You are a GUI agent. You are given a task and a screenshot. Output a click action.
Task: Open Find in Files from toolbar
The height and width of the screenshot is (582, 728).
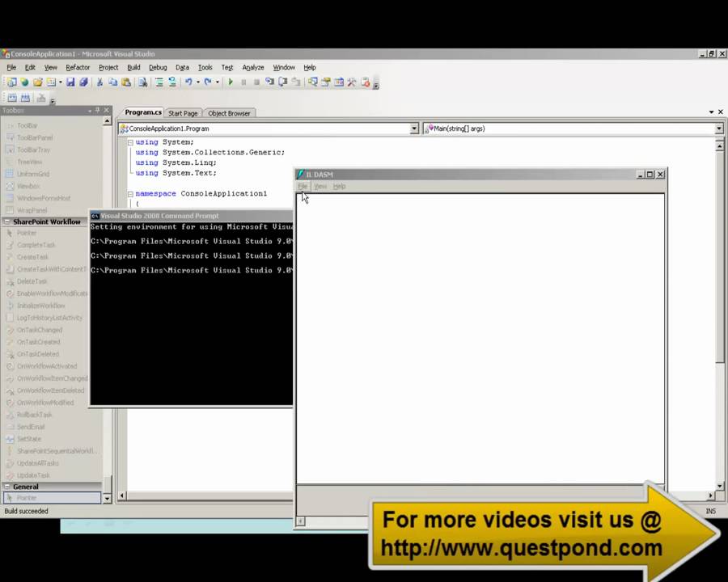[143, 82]
